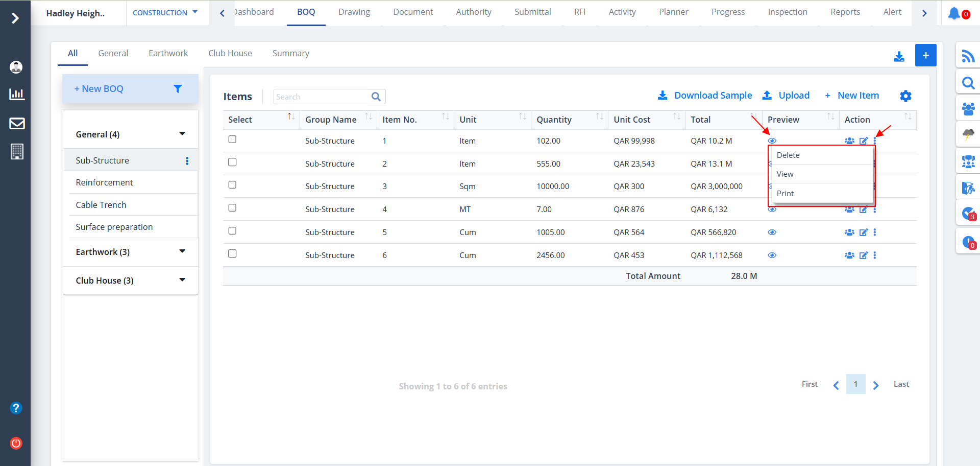
Task: Open the mail icon in left sidebar
Action: point(17,123)
